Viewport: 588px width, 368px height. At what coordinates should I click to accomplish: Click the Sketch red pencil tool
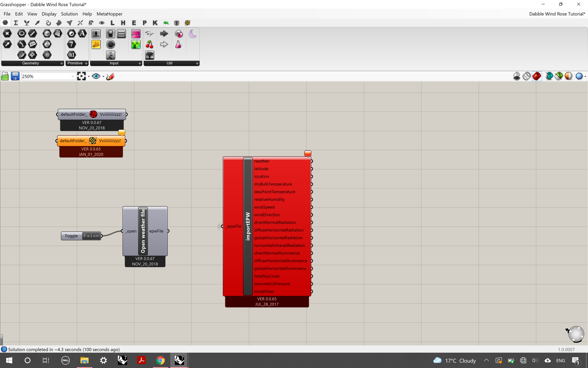110,76
